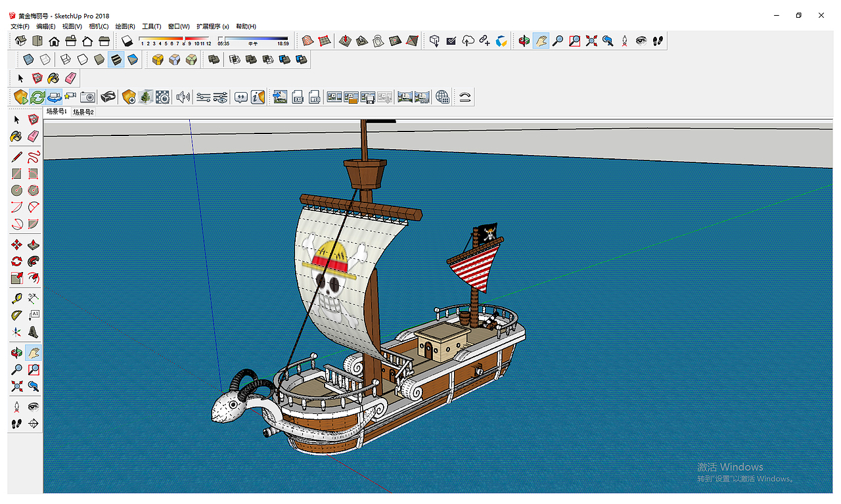This screenshot has width=841, height=504.
Task: Toggle X-ray face style
Action: point(28,60)
